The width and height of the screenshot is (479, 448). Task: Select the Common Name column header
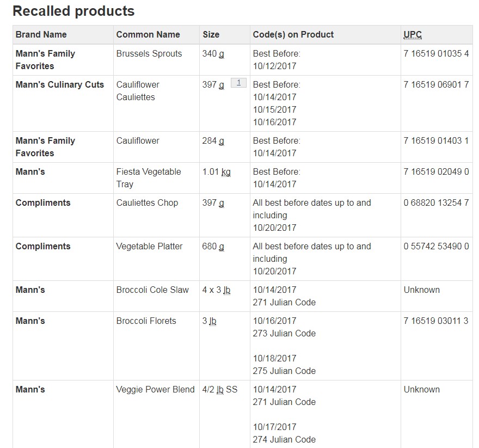148,34
